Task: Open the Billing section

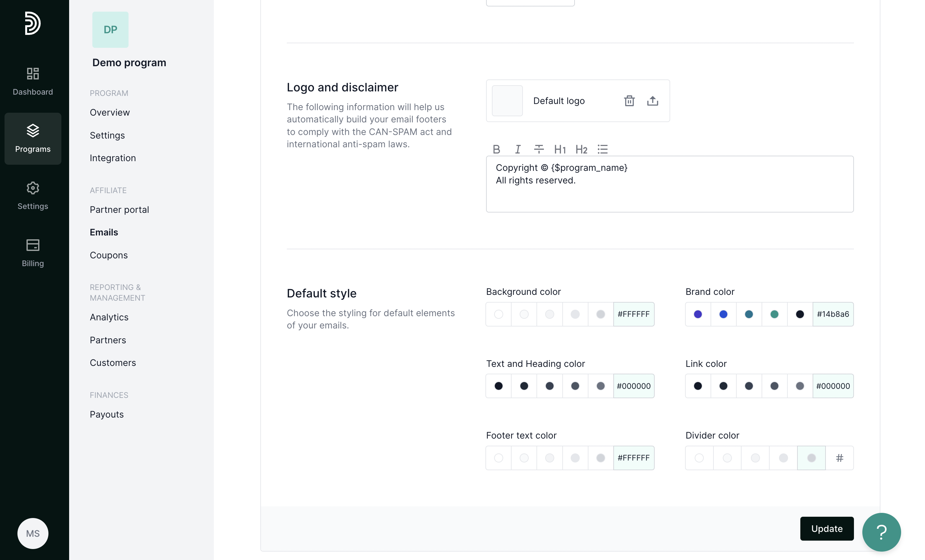Action: (x=33, y=253)
